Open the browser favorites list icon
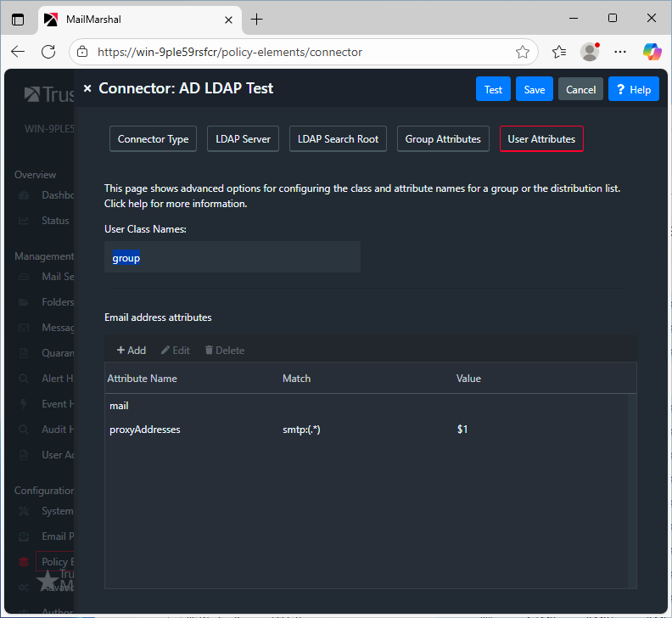 coord(559,52)
